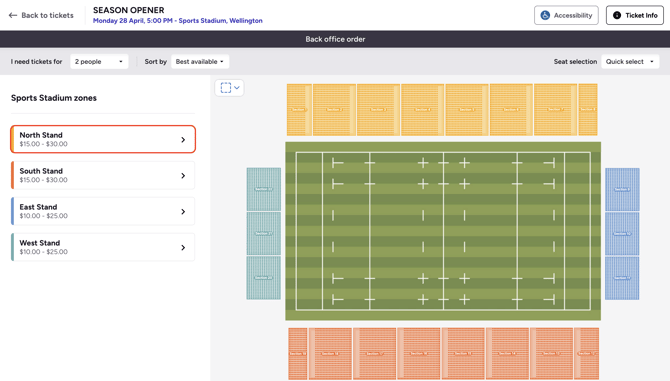The width and height of the screenshot is (670, 381).
Task: Click the East Stand price '$10.00 - $25.00'
Action: tap(44, 216)
